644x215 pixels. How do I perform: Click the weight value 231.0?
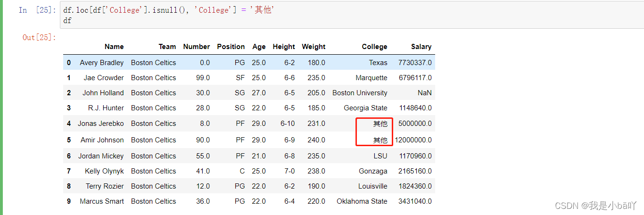(316, 124)
